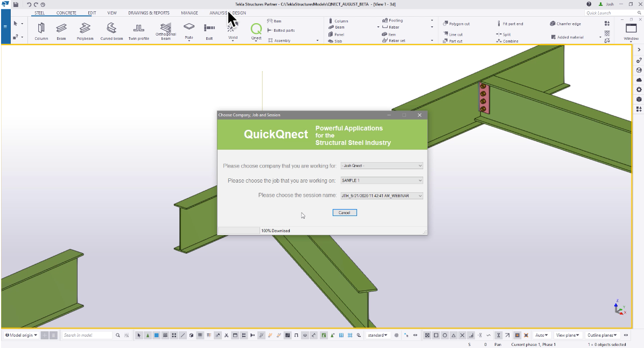This screenshot has width=644, height=348.
Task: Pick the Curved beam tool
Action: (111, 30)
